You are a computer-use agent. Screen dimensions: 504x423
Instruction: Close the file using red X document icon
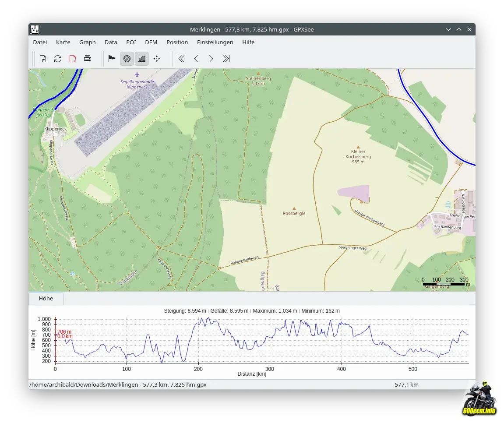click(x=73, y=59)
